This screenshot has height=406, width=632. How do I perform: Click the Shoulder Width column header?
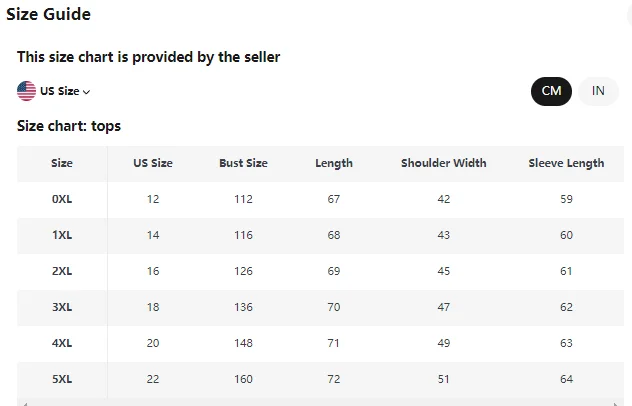pos(443,163)
